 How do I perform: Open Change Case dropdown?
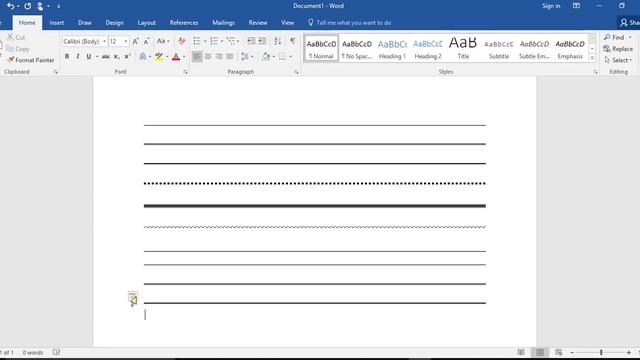(163, 41)
